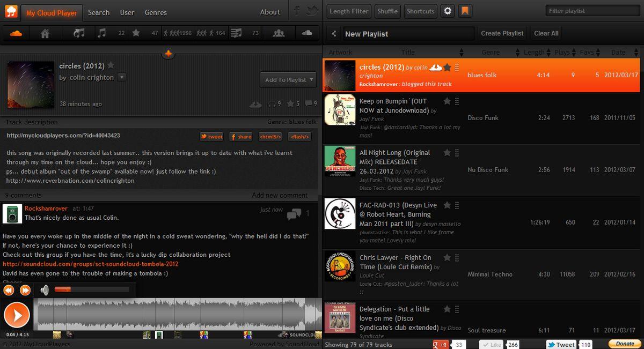Mute audio with the speaker icon

point(45,290)
